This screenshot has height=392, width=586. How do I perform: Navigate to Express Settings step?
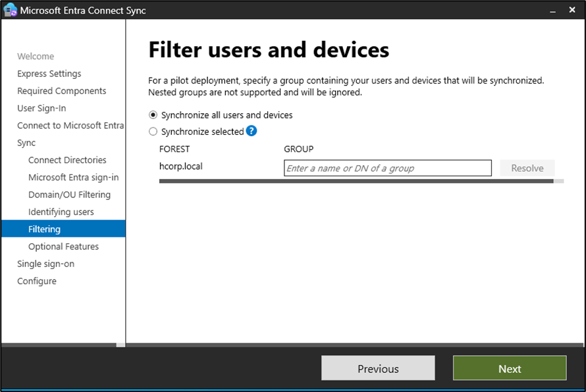pos(49,74)
